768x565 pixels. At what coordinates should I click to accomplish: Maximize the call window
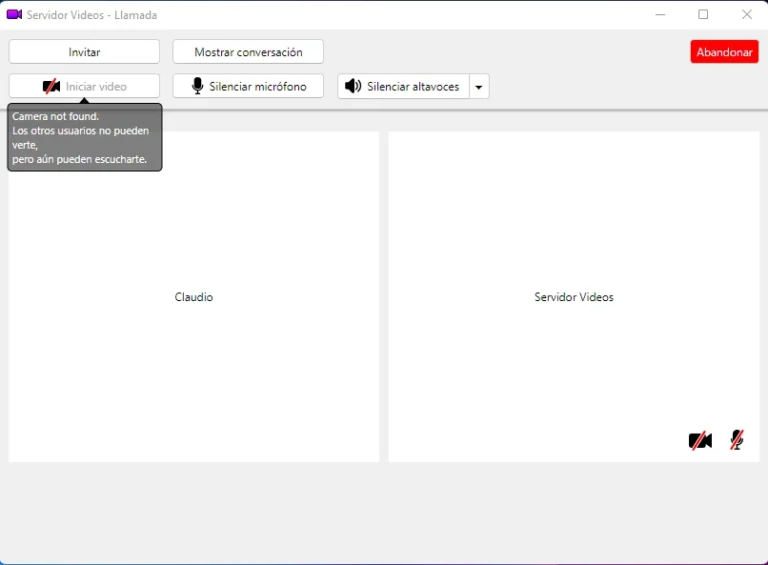tap(703, 15)
